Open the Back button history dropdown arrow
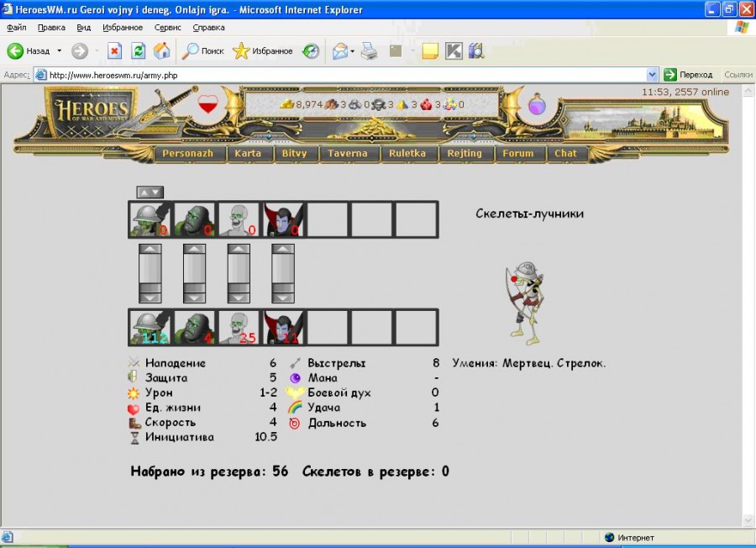Viewport: 756px width, 548px height. click(60, 50)
